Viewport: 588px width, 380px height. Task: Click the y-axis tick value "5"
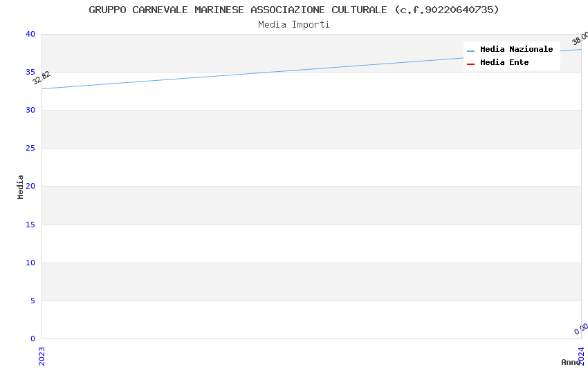tap(33, 301)
